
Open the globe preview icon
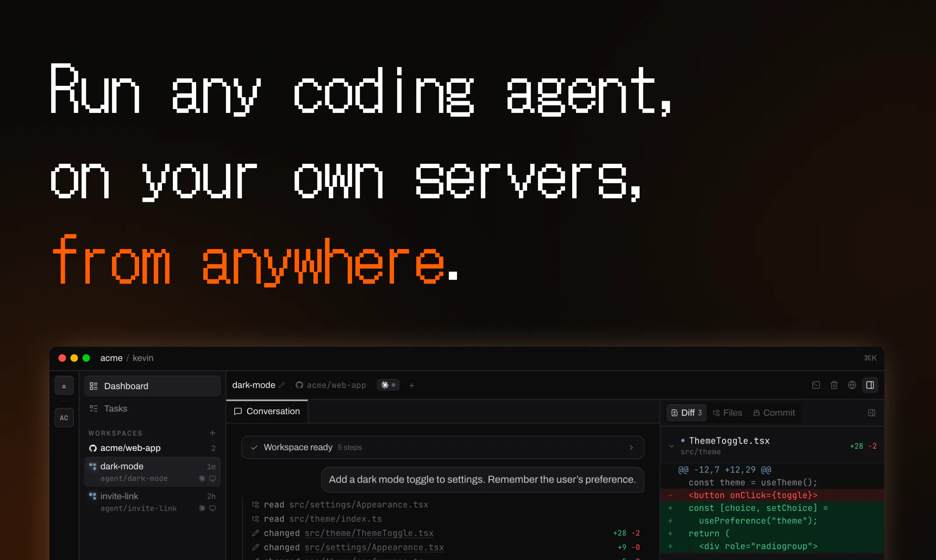click(x=852, y=385)
